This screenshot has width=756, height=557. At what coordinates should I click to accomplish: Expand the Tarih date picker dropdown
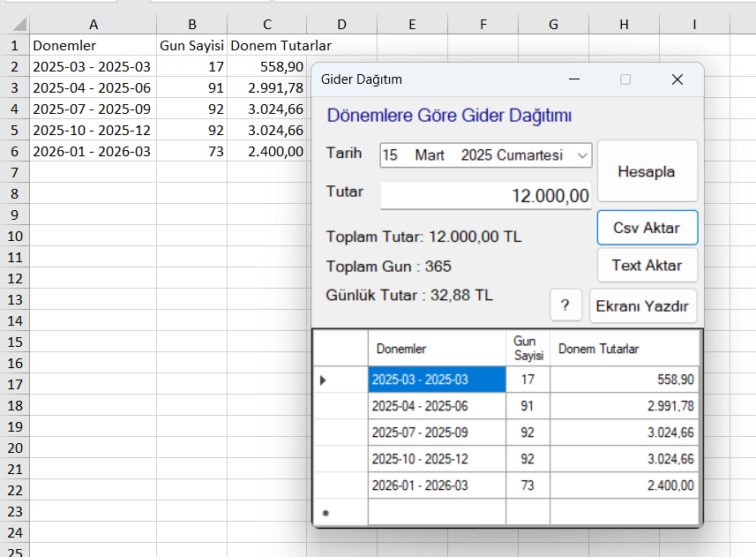point(582,155)
